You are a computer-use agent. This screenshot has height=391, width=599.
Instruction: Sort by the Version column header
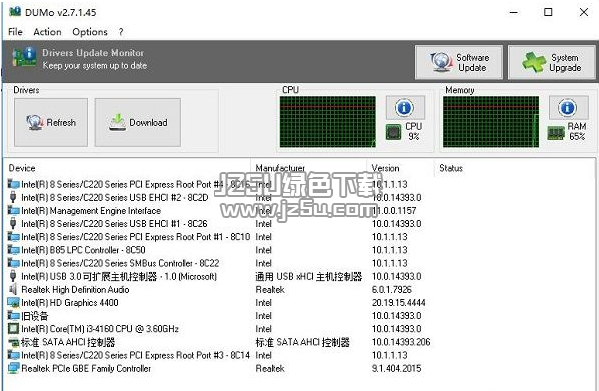coord(385,168)
